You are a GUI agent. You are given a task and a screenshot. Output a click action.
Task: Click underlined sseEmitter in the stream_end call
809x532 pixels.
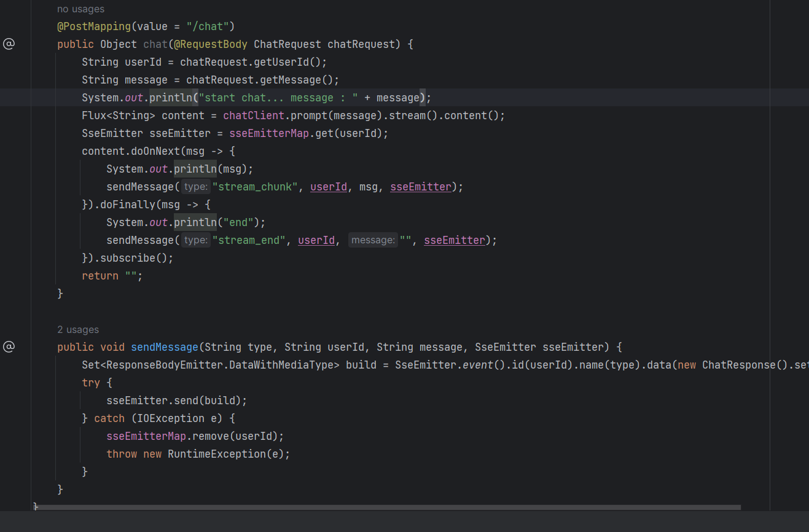pyautogui.click(x=455, y=240)
